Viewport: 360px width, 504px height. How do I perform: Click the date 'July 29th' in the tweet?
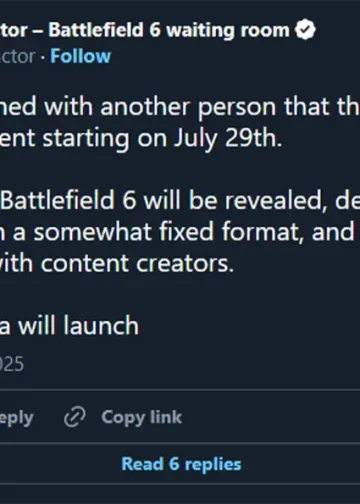coord(228,139)
